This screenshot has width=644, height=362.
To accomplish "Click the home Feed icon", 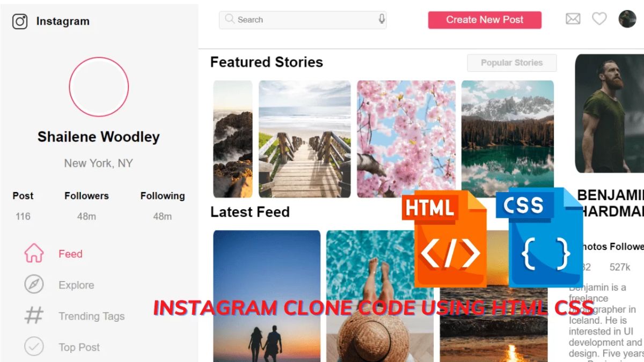I will [x=34, y=253].
